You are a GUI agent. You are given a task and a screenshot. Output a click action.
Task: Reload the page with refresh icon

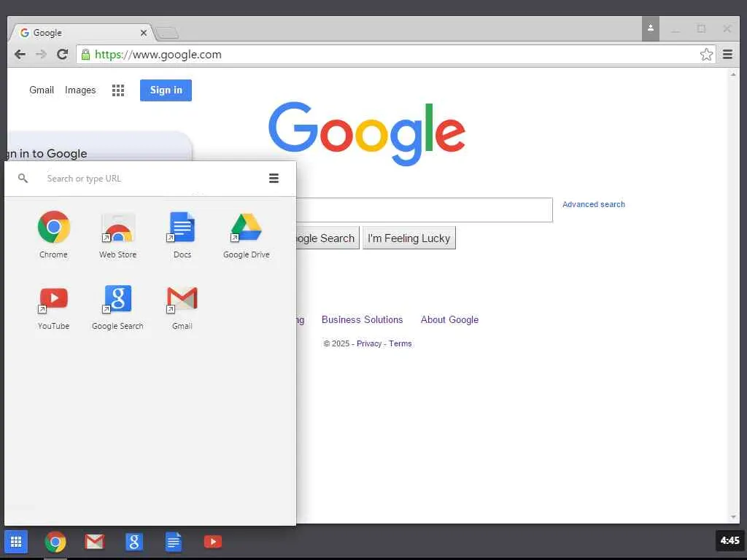pos(63,54)
